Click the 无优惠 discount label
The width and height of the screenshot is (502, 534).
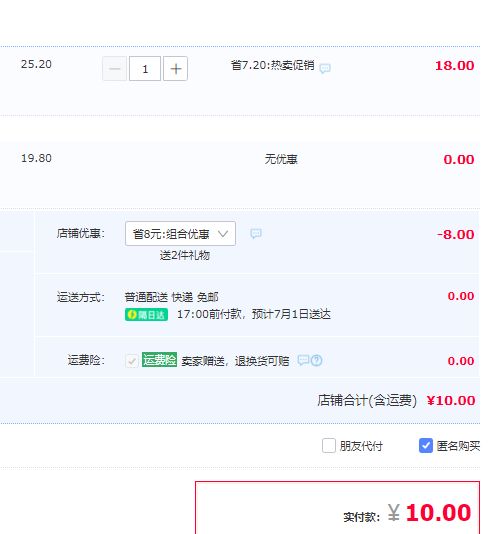pyautogui.click(x=281, y=159)
